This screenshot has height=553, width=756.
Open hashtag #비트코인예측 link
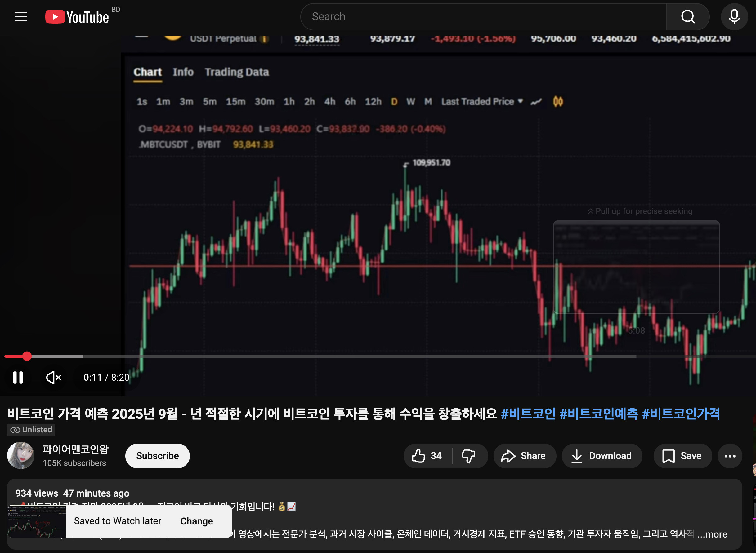click(599, 414)
